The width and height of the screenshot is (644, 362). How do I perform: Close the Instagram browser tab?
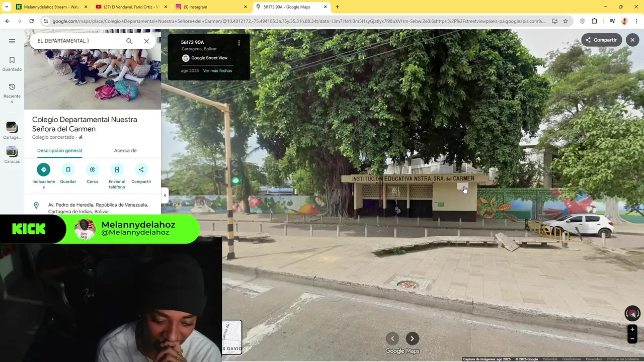[x=246, y=7]
